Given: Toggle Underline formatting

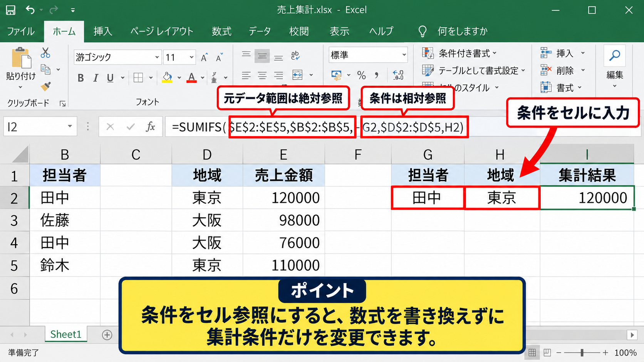Looking at the screenshot, I should pos(110,78).
